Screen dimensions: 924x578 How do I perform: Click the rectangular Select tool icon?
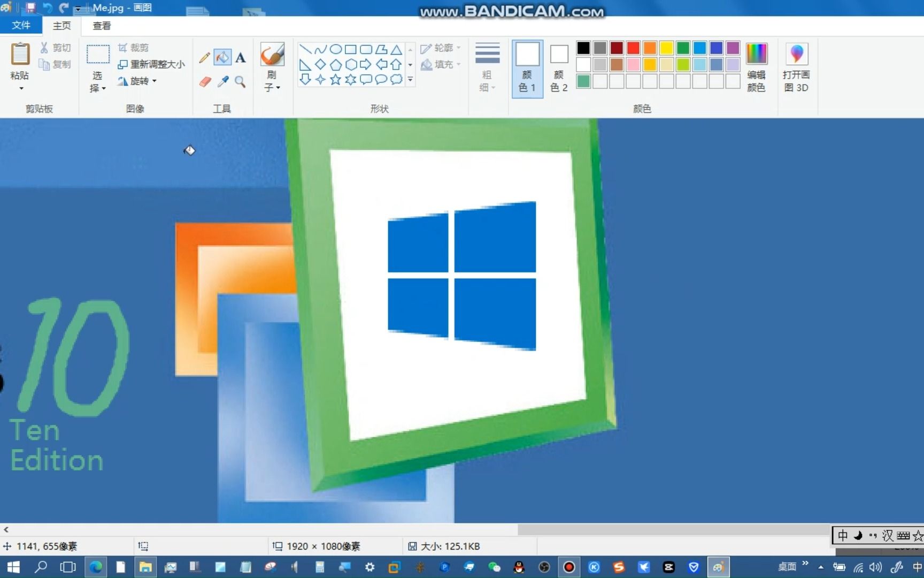tap(98, 55)
